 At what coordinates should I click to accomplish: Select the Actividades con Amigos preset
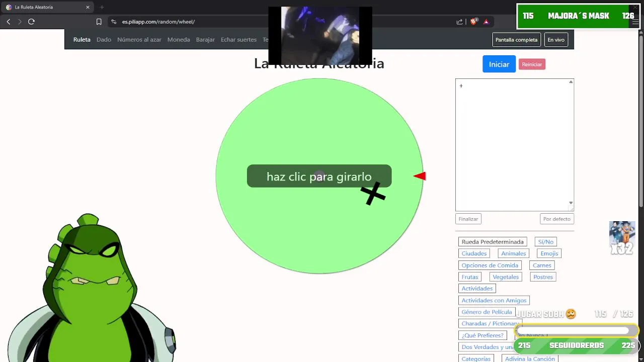pos(494,300)
